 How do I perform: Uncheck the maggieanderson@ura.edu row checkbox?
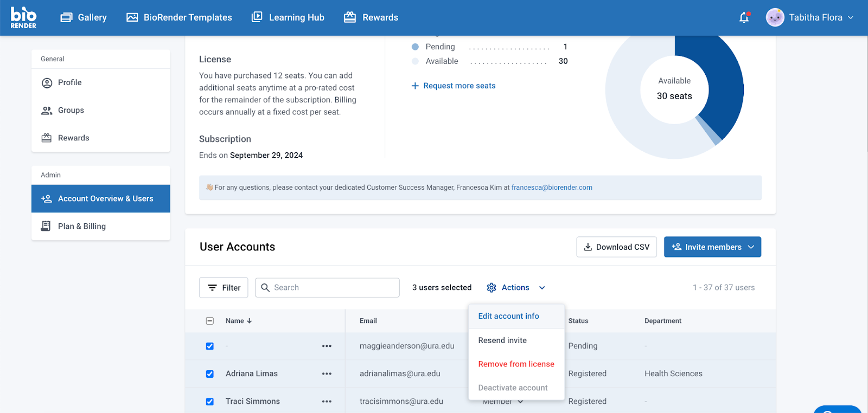tap(210, 346)
